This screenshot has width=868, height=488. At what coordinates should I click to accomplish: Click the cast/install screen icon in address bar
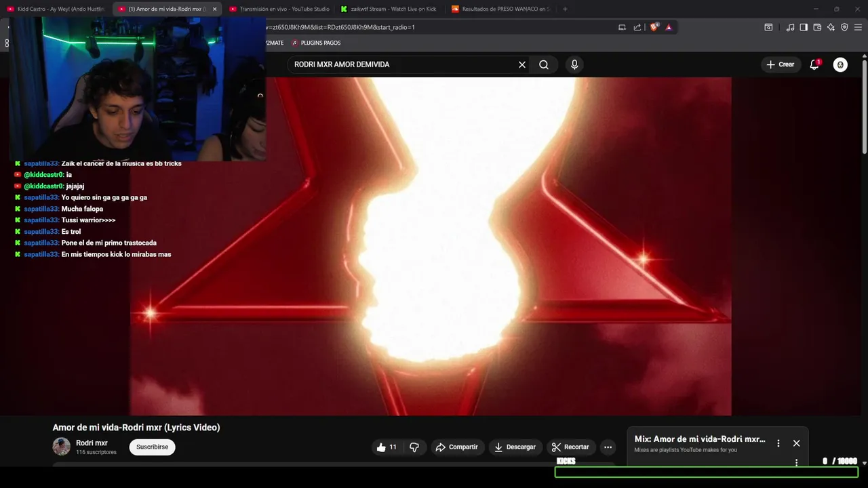click(622, 27)
